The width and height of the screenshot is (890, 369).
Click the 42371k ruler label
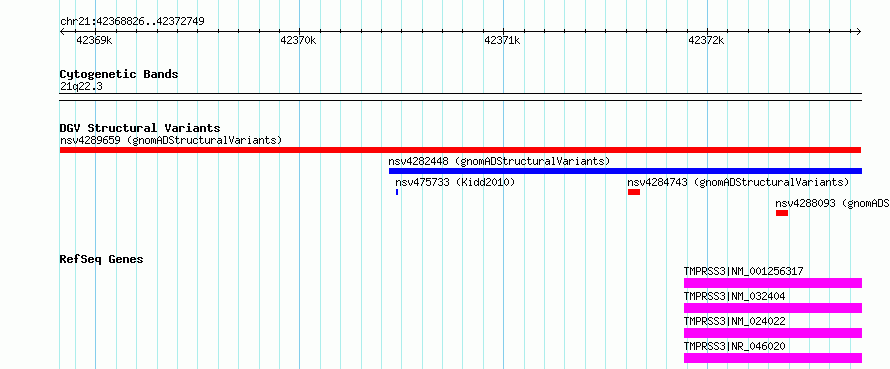click(x=502, y=40)
